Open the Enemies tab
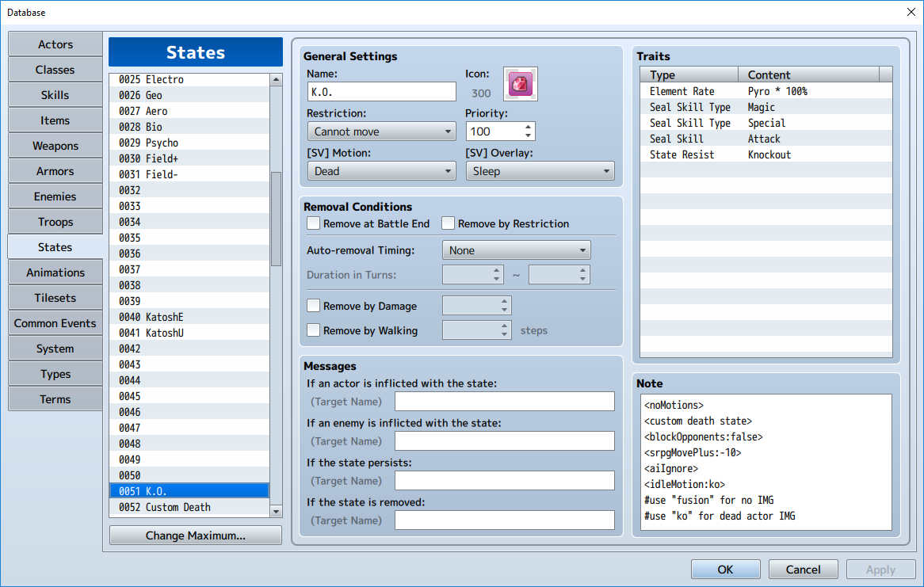The image size is (924, 587). click(55, 196)
